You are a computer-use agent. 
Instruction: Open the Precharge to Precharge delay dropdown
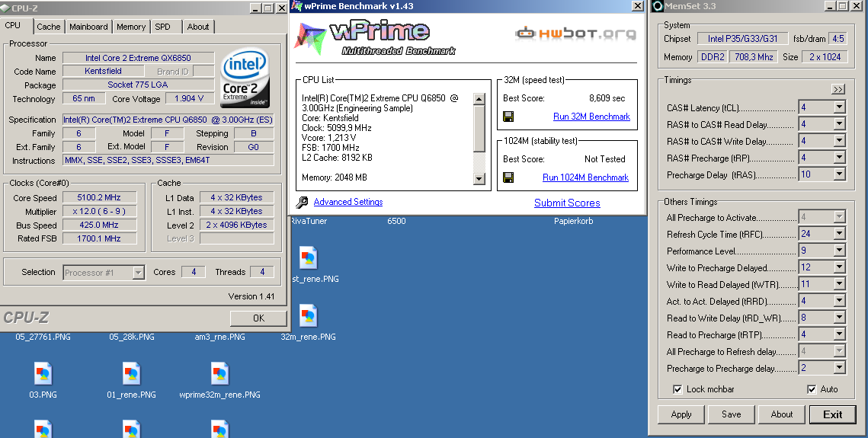(x=839, y=368)
